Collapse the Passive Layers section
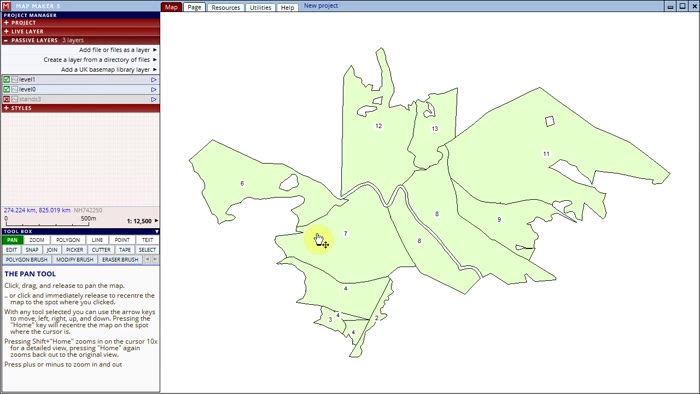The width and height of the screenshot is (700, 394). click(x=80, y=40)
